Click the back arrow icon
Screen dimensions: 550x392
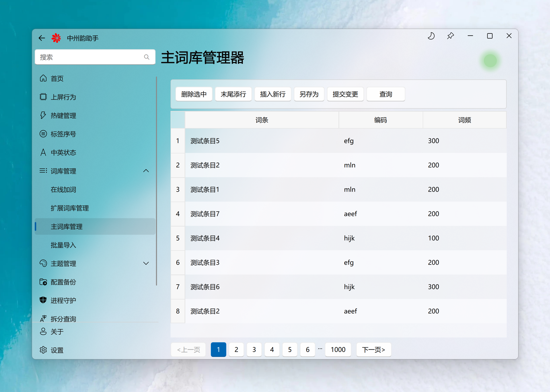(42, 38)
